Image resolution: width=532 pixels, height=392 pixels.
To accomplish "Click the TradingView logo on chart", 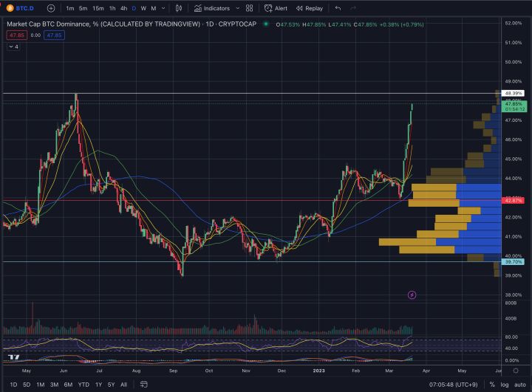I will [x=14, y=357].
